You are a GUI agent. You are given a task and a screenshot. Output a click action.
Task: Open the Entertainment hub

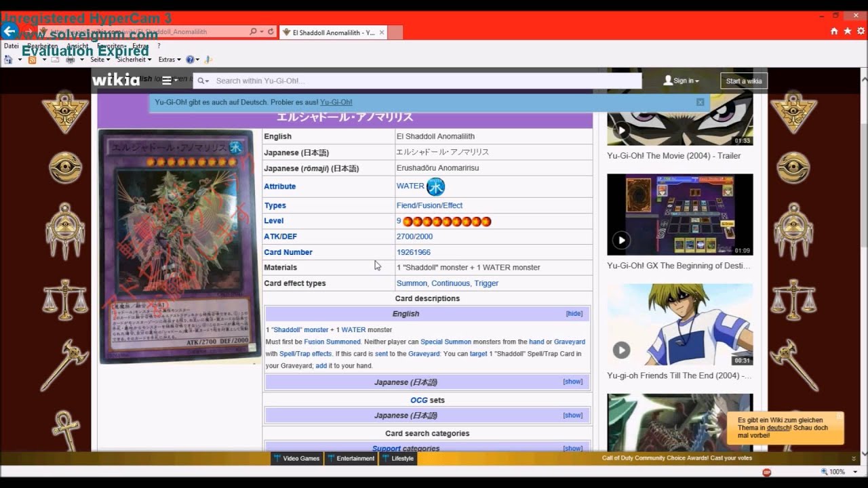[351, 458]
